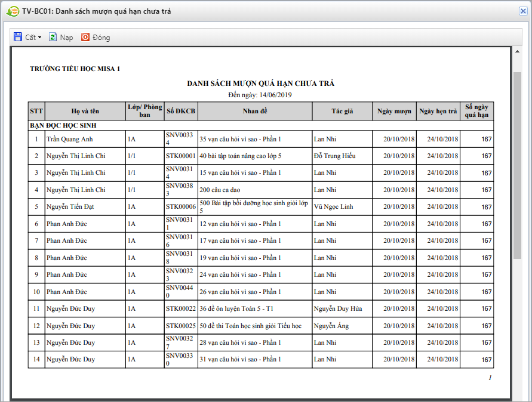Click title 24 vạn câu hỏi vì sao

pyautogui.click(x=240, y=274)
